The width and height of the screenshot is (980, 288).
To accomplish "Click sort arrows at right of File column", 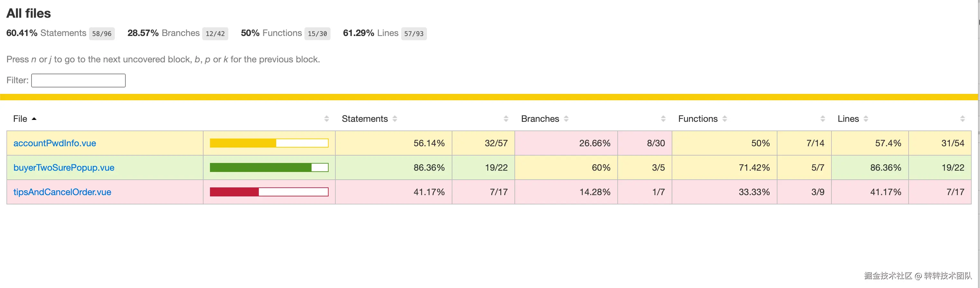I will [x=326, y=119].
